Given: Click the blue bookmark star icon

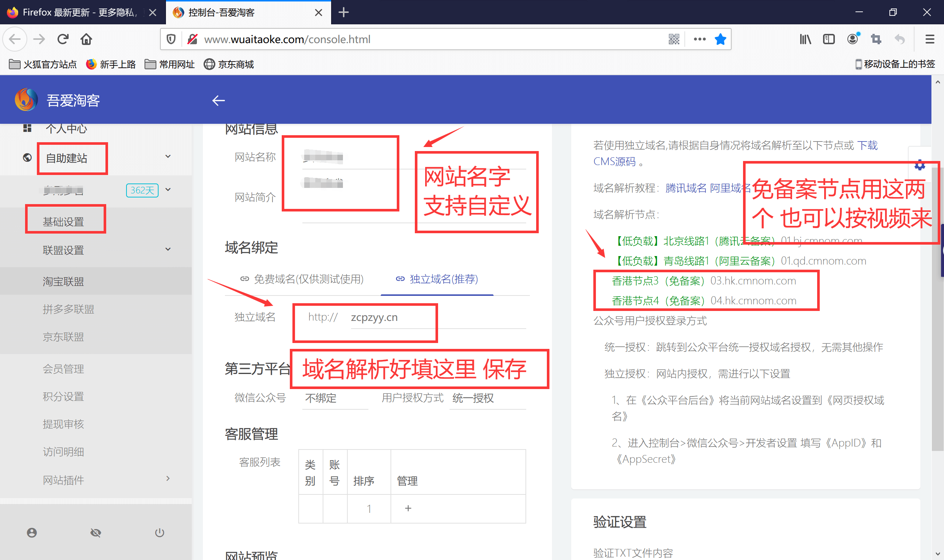Looking at the screenshot, I should pyautogui.click(x=720, y=39).
